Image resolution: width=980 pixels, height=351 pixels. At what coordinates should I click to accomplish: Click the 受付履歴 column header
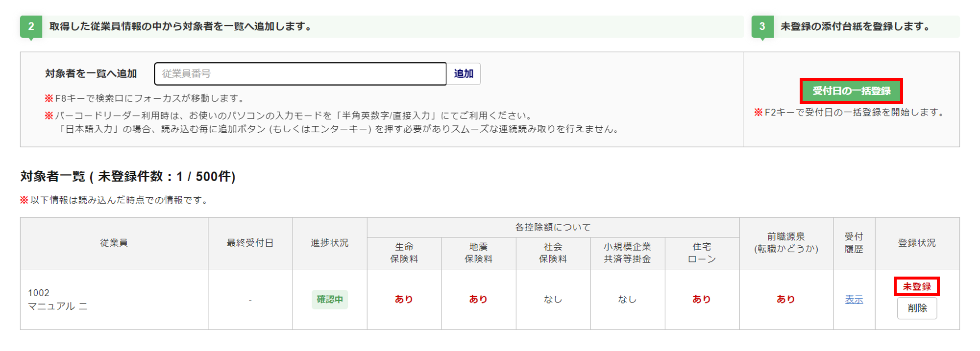854,243
